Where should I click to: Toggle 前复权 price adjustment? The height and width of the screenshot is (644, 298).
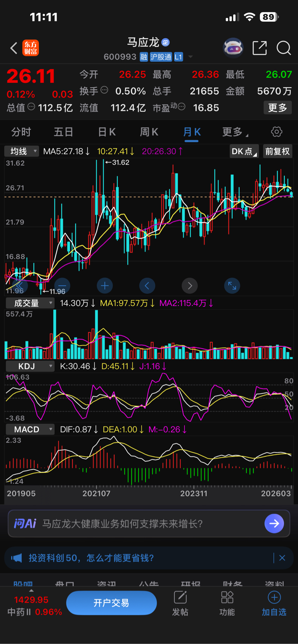pyautogui.click(x=277, y=151)
